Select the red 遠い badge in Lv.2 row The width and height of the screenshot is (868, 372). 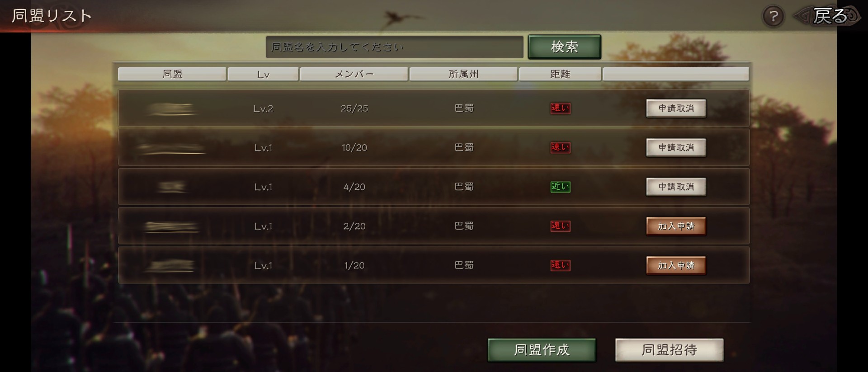coord(560,108)
